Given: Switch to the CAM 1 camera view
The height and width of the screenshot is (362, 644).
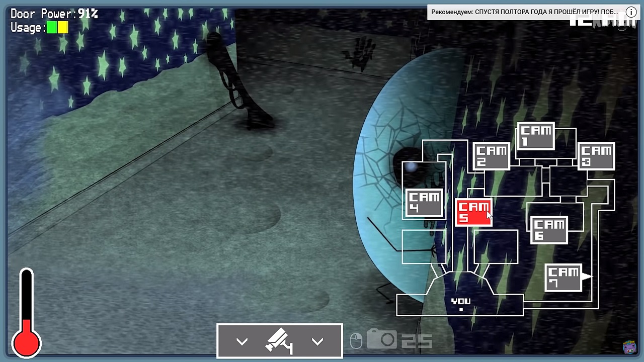Looking at the screenshot, I should coord(535,136).
